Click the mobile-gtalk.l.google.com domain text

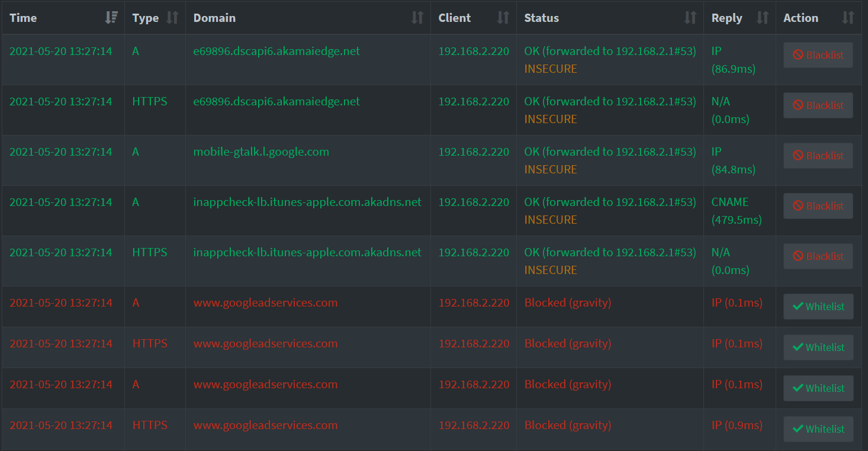pos(261,152)
